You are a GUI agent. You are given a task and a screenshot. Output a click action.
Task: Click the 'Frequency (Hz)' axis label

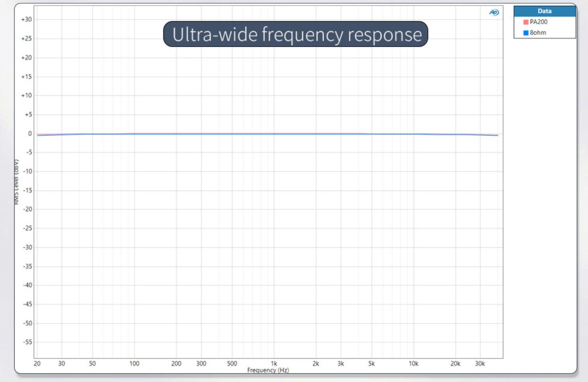268,370
